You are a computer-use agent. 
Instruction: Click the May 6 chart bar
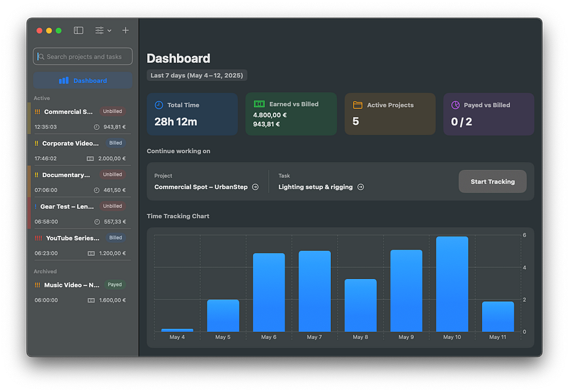pyautogui.click(x=269, y=292)
